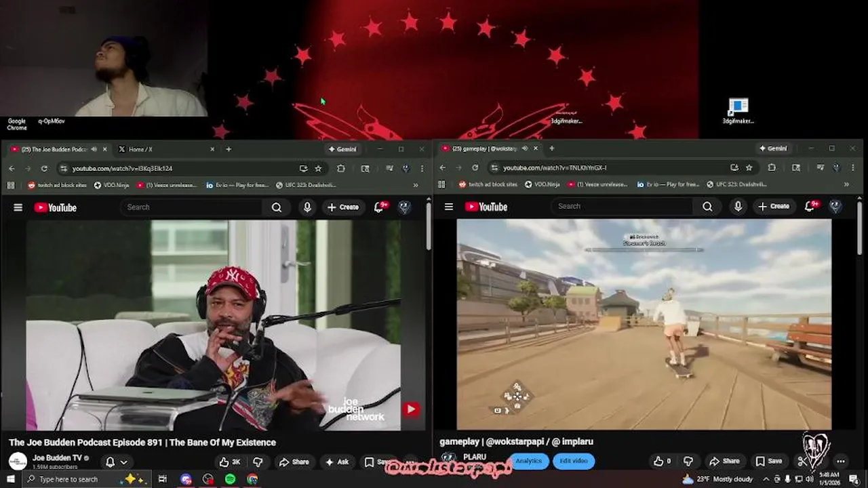
Task: Open more actions ellipsis under gameplay video
Action: click(x=841, y=462)
